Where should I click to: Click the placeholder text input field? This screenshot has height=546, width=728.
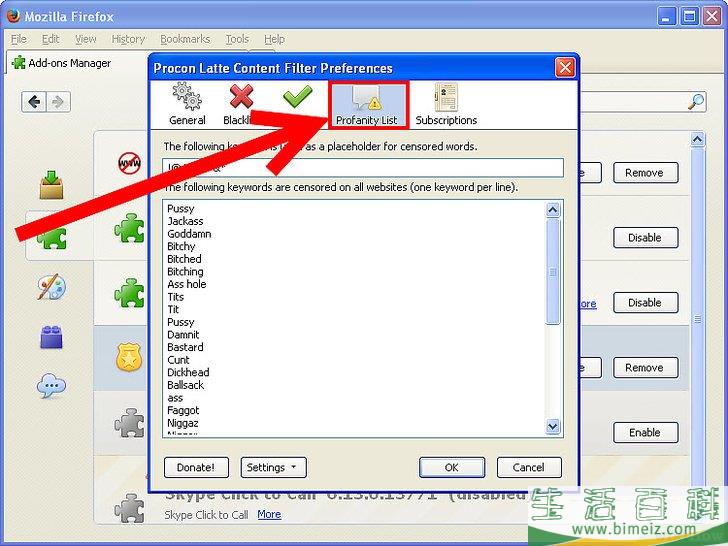(363, 168)
